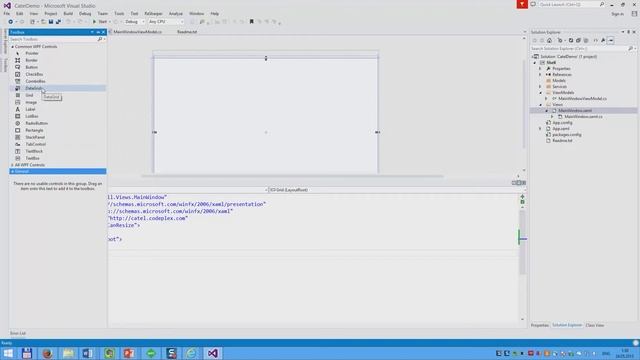
Task: Click the Navigate Backward toolbar icon
Action: tap(11, 22)
